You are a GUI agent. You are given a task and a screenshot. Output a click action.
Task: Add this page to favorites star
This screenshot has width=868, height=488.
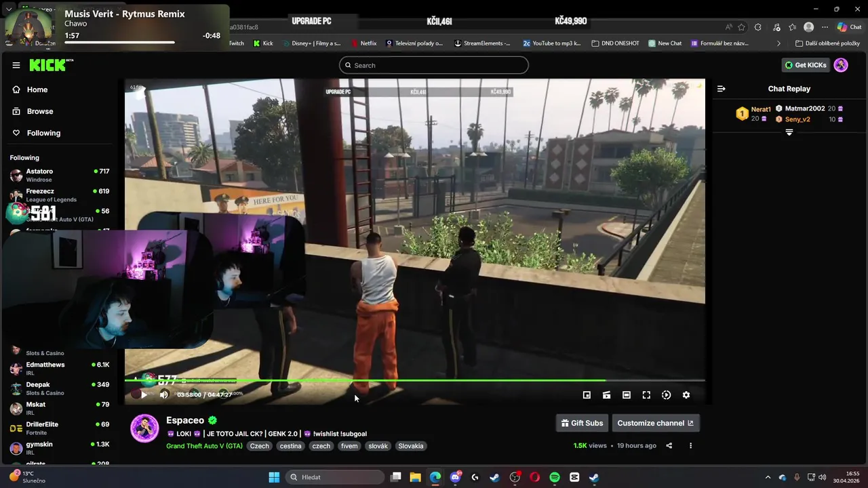(741, 27)
